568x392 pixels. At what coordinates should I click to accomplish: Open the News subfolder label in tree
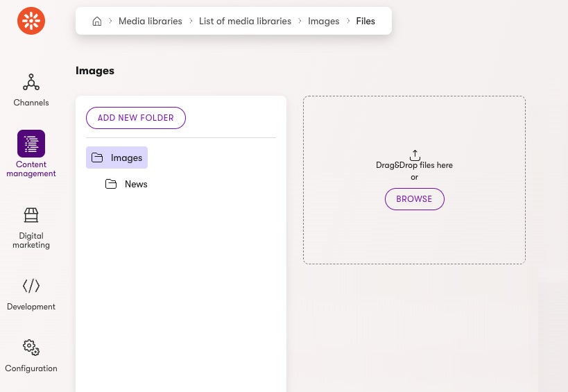136,185
